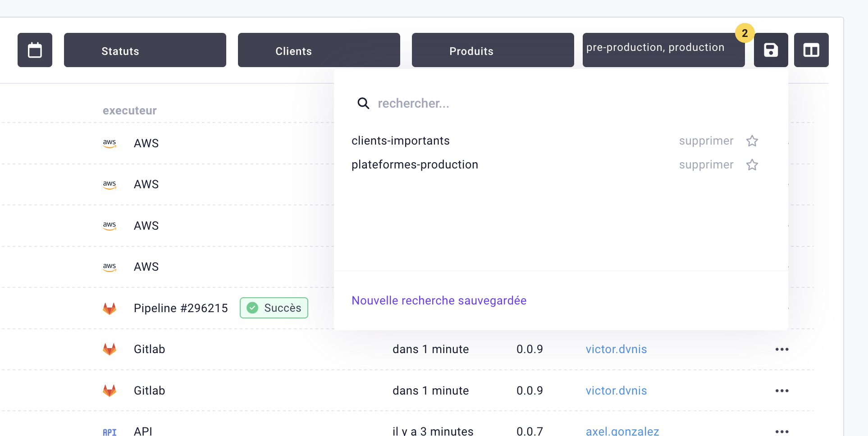Open more options for the API row
This screenshot has height=436, width=868.
point(782,431)
